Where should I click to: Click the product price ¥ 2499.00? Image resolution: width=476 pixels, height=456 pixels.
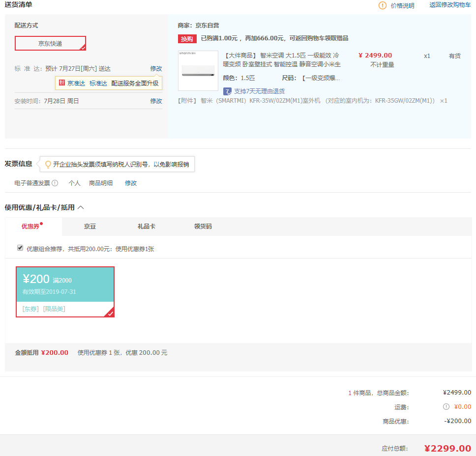(x=375, y=56)
